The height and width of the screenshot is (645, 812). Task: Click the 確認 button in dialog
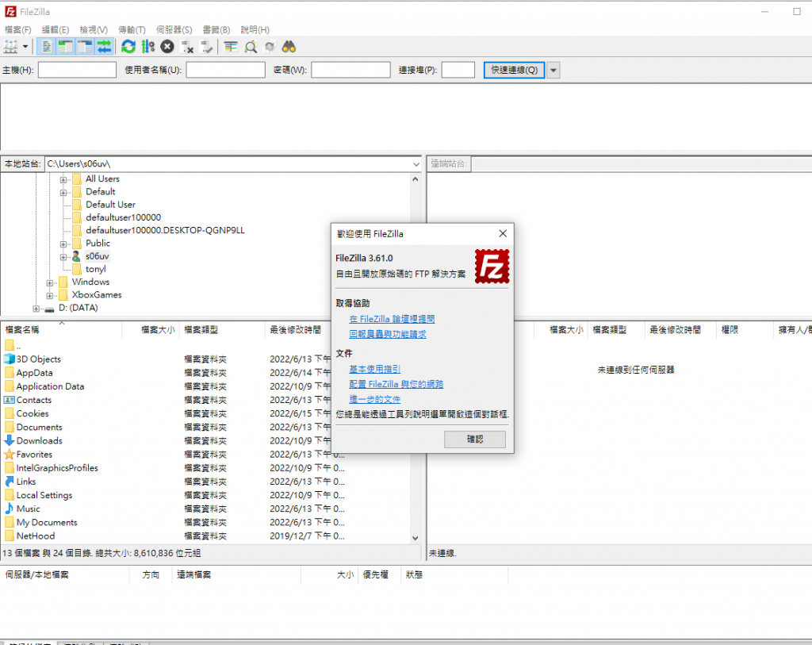click(475, 440)
